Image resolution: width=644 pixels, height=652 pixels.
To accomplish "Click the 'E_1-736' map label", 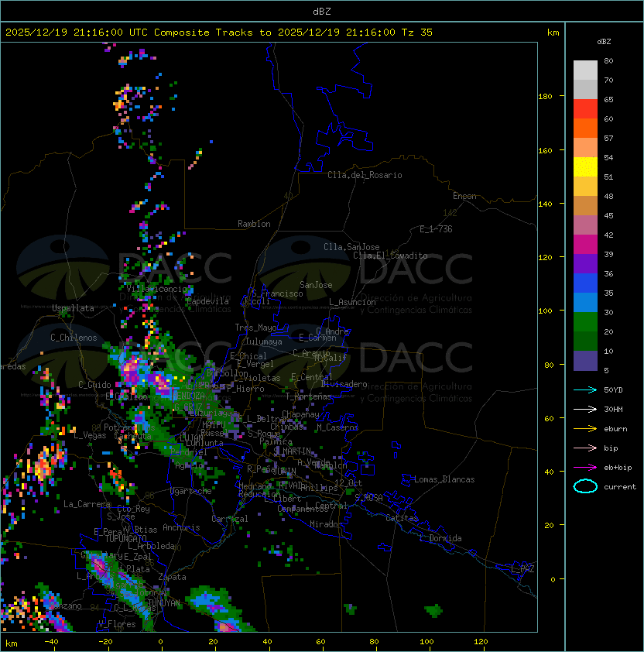I will pyautogui.click(x=436, y=229).
